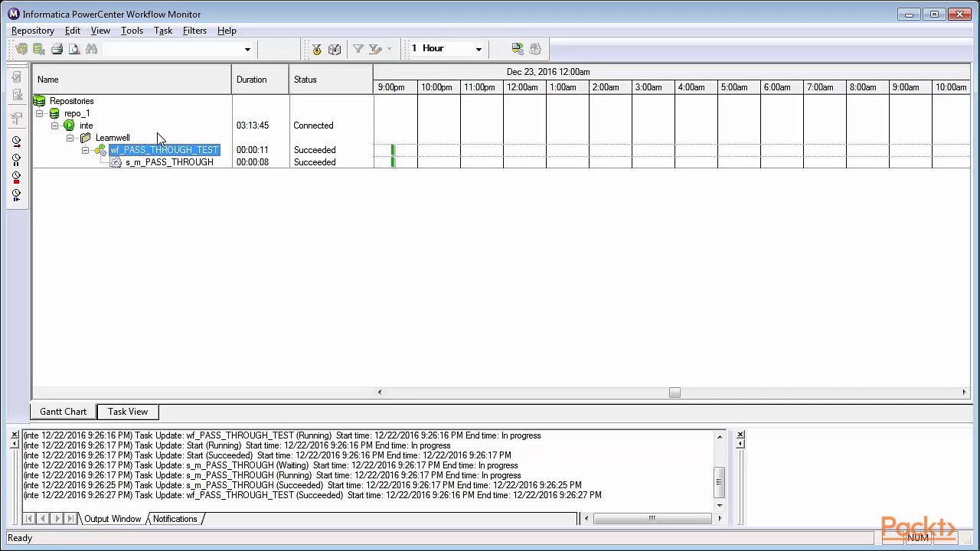Click the Name column header
The width and height of the screenshot is (980, 551).
132,80
